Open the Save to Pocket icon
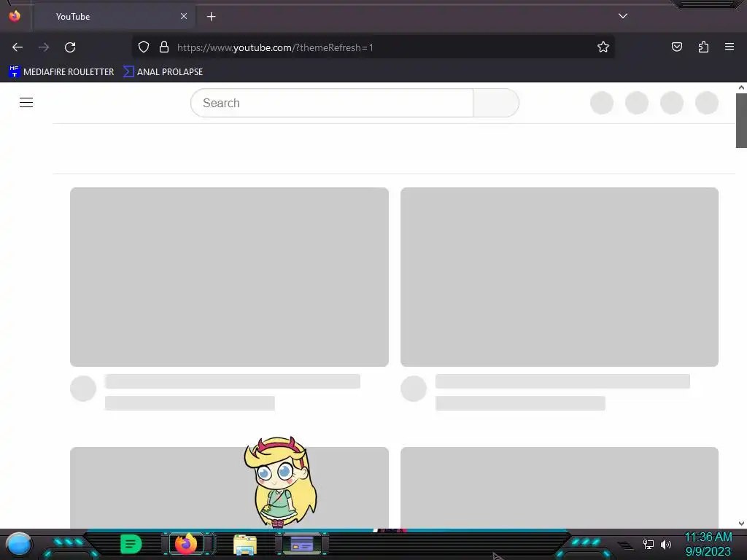Screen dimensions: 747x560 coord(677,47)
